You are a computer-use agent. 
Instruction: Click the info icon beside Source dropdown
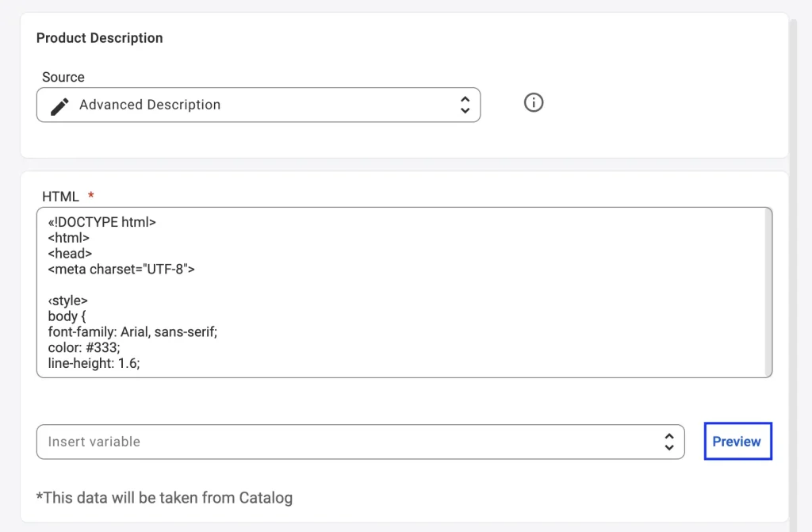point(534,103)
